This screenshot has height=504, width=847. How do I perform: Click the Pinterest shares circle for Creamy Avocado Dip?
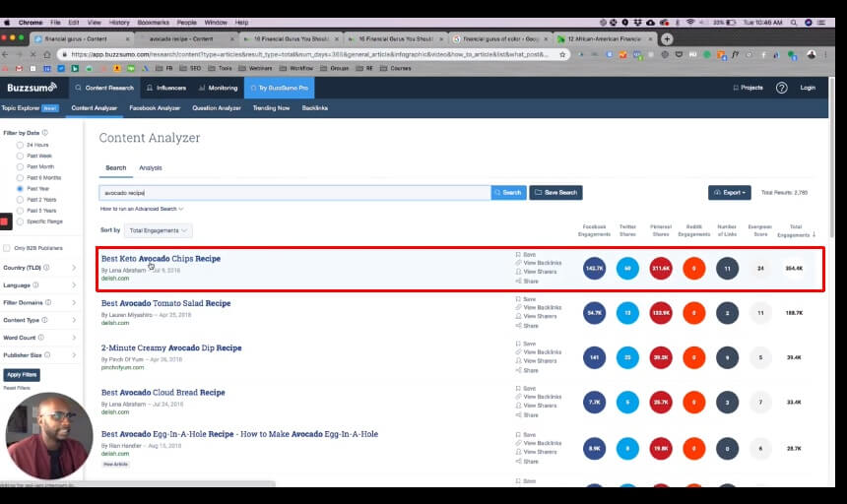[661, 357]
